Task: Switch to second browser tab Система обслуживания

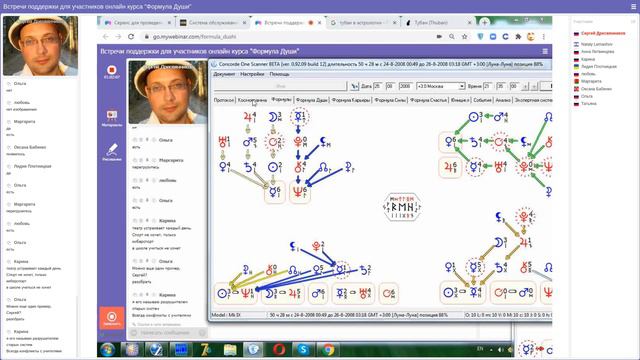Action: click(213, 23)
